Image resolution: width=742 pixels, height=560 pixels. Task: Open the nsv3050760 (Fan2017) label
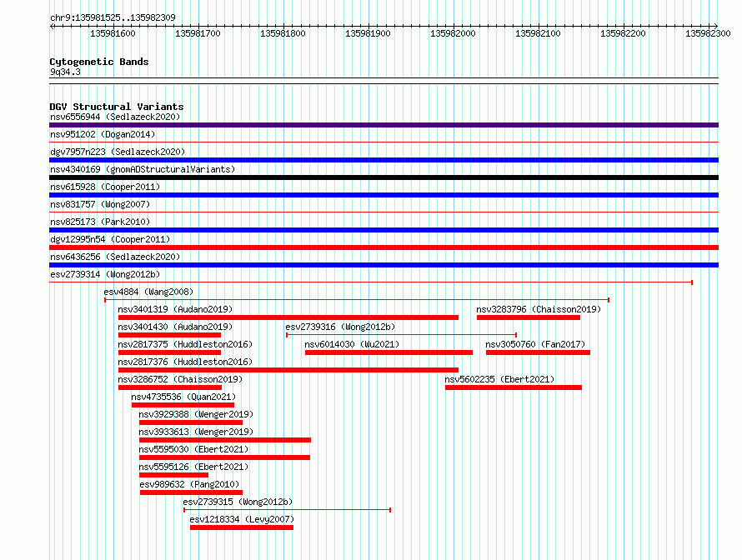coord(535,344)
